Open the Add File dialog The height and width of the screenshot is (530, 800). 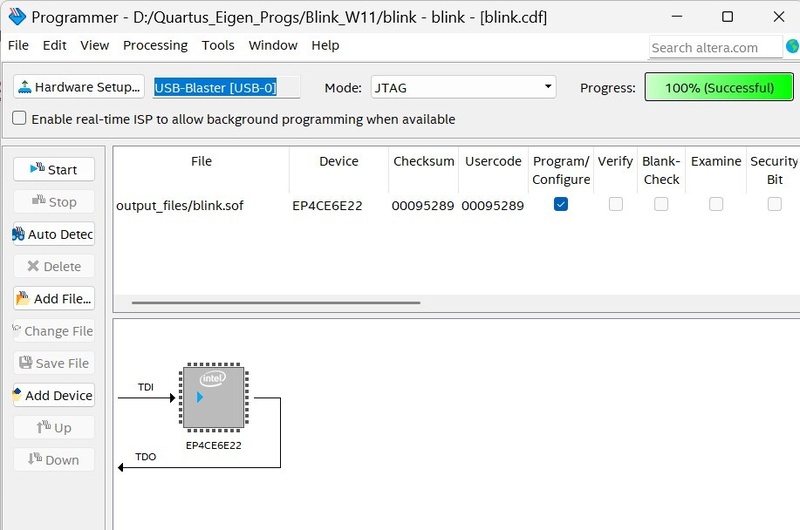pyautogui.click(x=54, y=298)
